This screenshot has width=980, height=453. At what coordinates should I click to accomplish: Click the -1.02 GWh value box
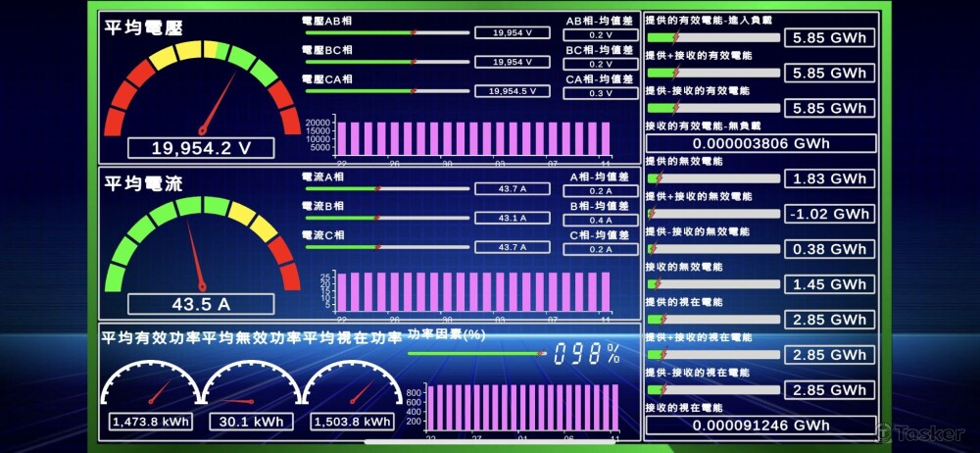[x=829, y=214]
